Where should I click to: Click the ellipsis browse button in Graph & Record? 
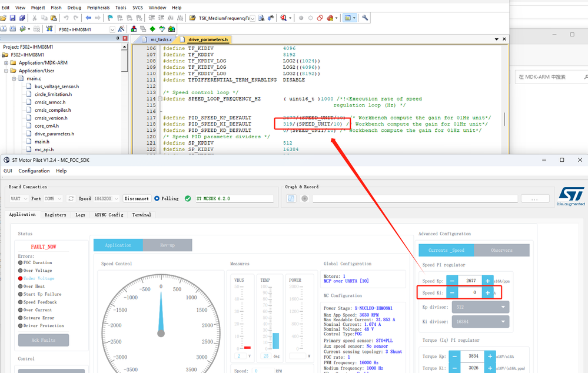(x=535, y=199)
